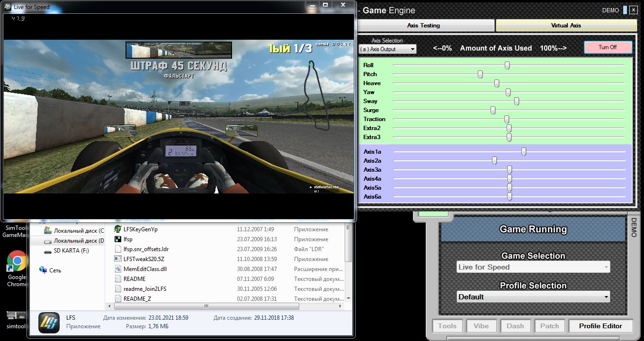Click the Sway slider handle
The height and width of the screenshot is (341, 644).
(x=516, y=101)
